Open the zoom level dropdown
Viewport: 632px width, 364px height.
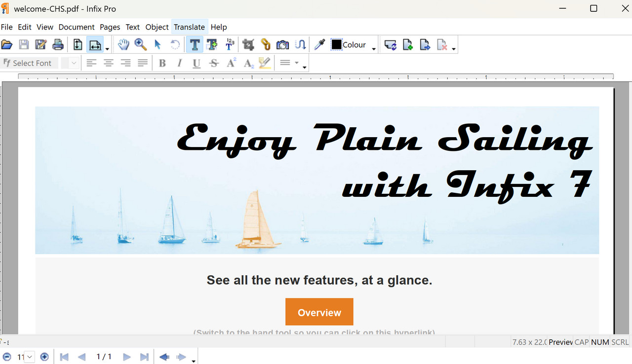29,357
